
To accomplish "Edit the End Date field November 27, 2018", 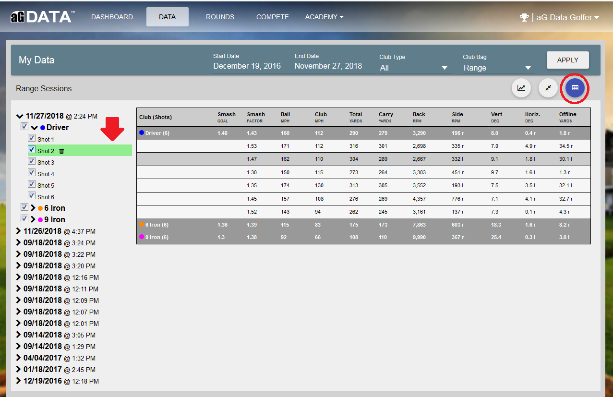I will click(328, 66).
